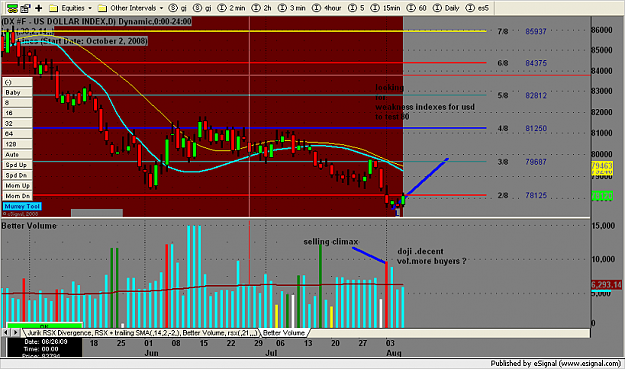Switch to the 60 interval shortcut
The height and width of the screenshot is (369, 625).
[417, 8]
